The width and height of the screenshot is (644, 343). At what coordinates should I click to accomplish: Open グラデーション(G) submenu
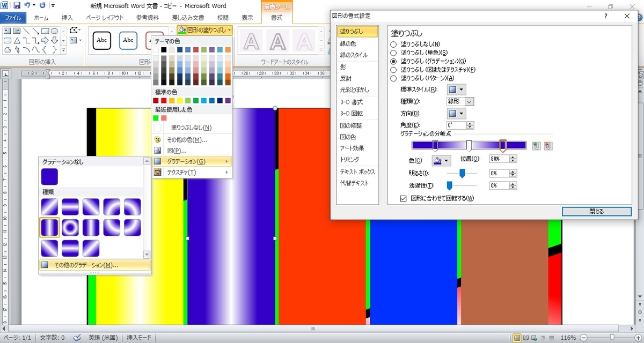192,161
